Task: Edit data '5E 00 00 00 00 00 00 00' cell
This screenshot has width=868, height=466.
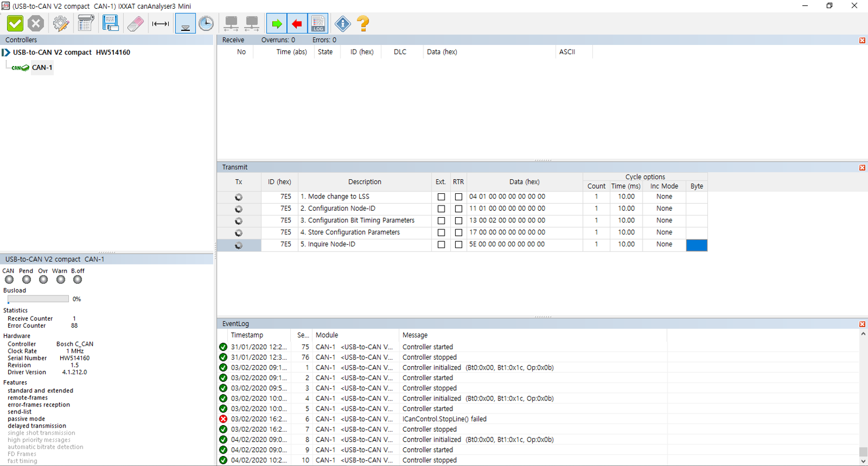Action: 525,245
